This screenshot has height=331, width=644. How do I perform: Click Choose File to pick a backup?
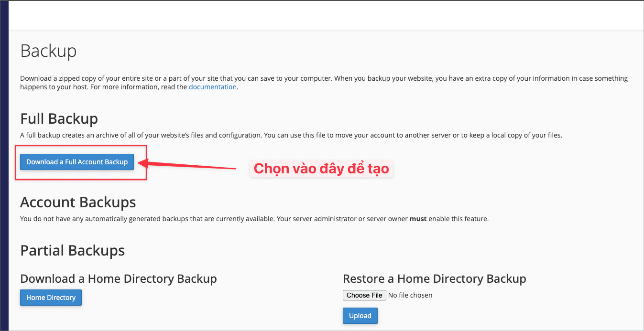pos(364,295)
